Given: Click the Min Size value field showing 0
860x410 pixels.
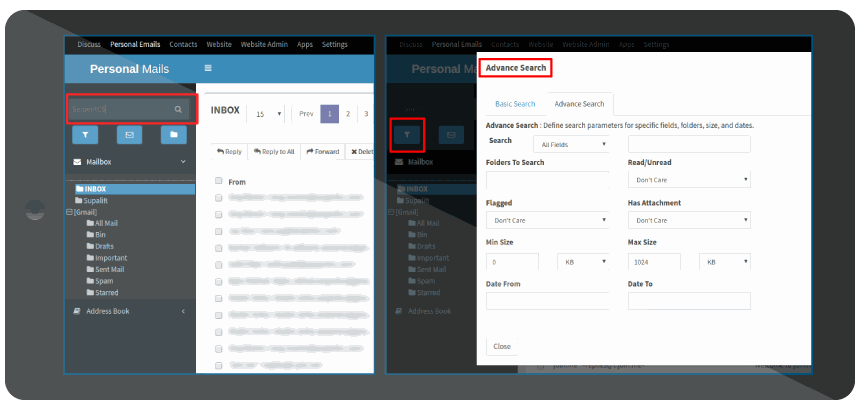Looking at the screenshot, I should (x=512, y=262).
